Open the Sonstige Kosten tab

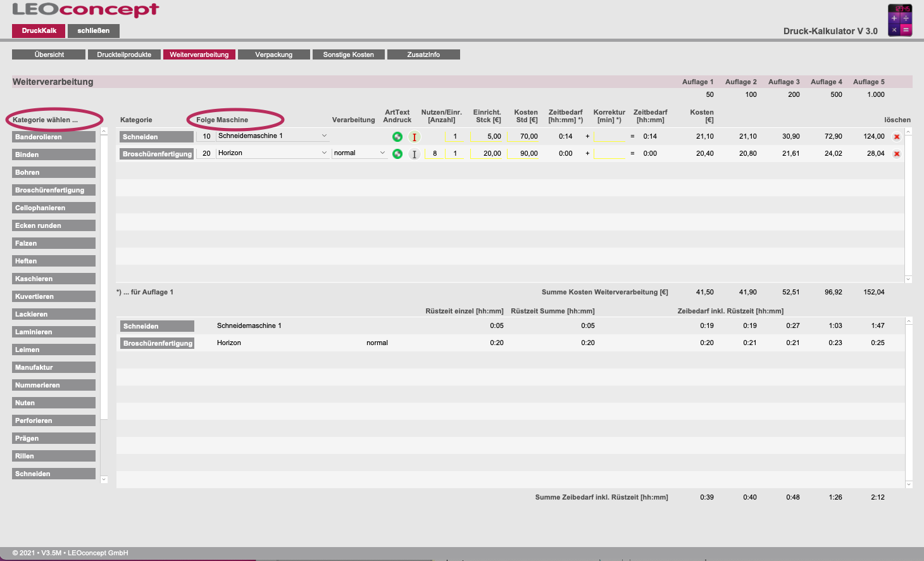coord(349,54)
